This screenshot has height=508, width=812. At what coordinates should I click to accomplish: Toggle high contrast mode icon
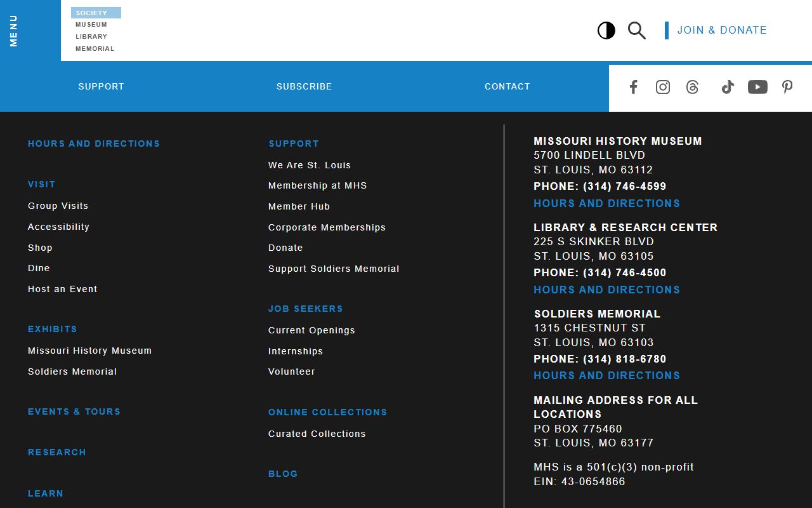tap(606, 30)
